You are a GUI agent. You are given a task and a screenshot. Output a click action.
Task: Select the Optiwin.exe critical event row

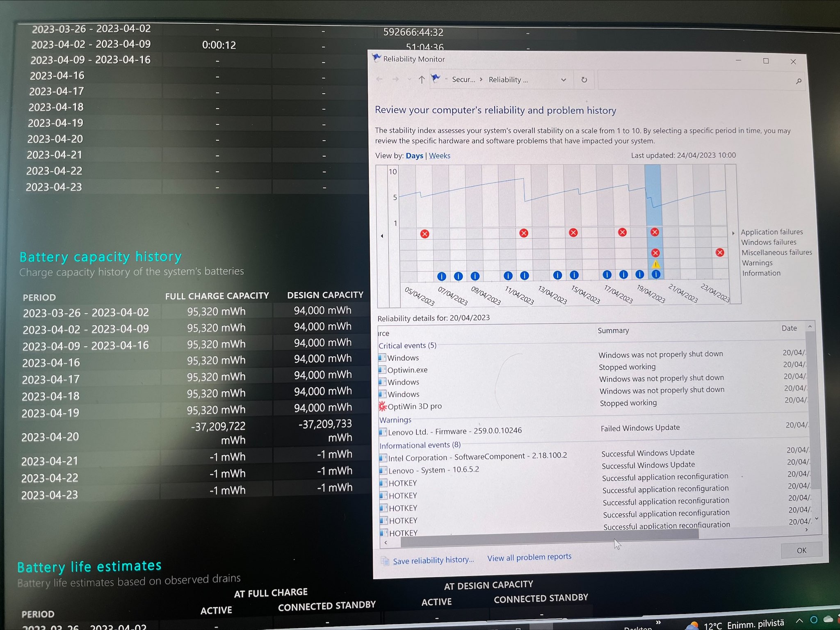593,368
